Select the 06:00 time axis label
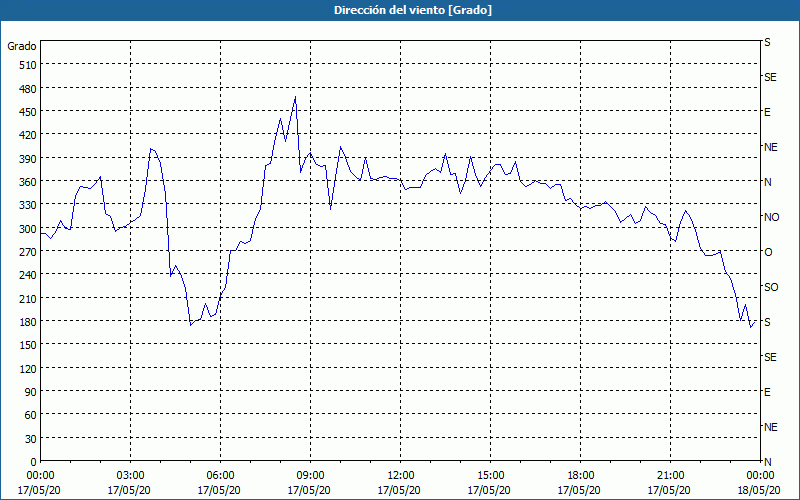 tap(220, 476)
